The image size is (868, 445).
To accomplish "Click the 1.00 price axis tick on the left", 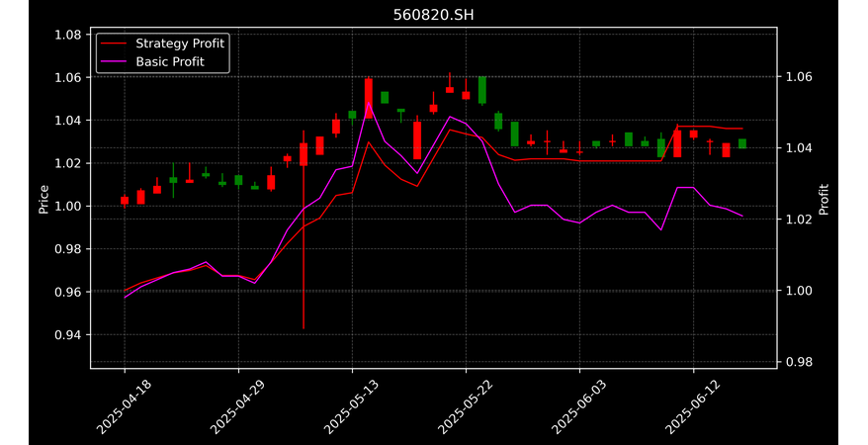I will point(68,207).
